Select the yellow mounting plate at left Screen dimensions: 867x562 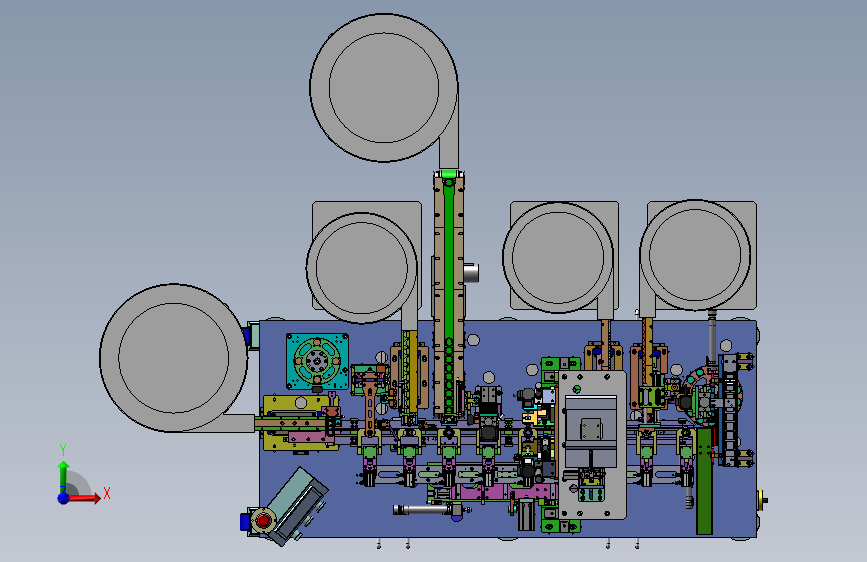pyautogui.click(x=299, y=423)
